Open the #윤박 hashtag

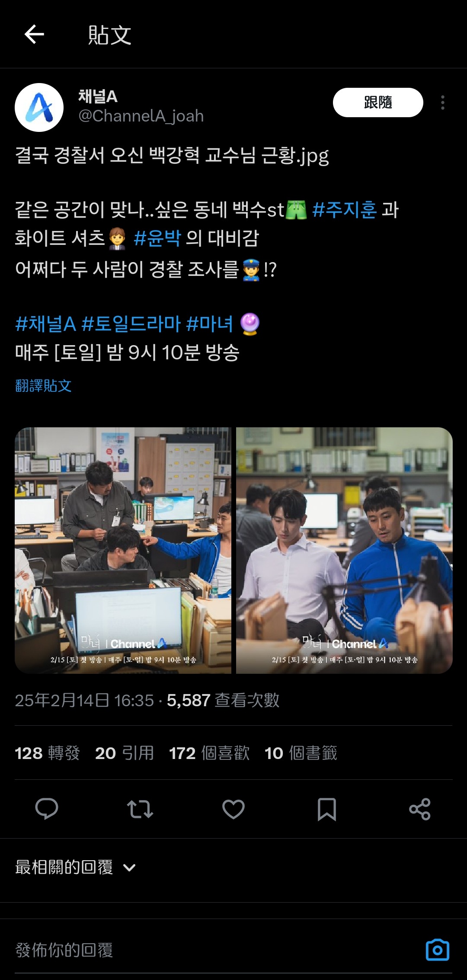click(157, 238)
